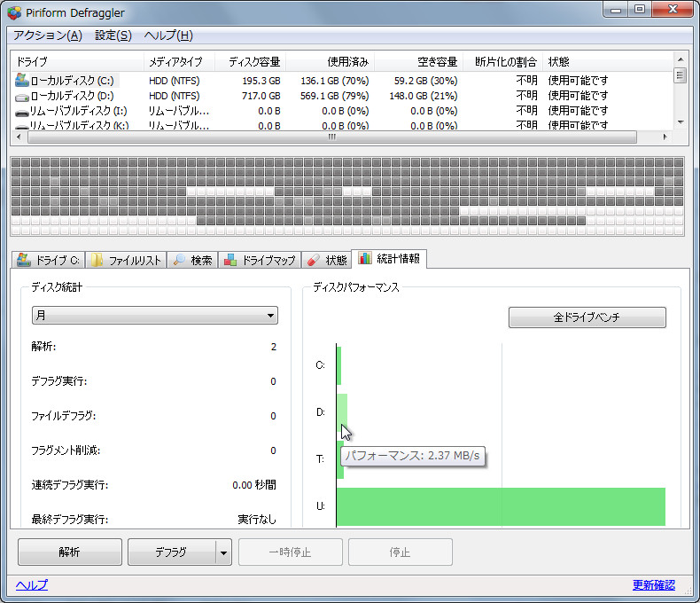Expand the デフラグ button dropdown arrow
The height and width of the screenshot is (603, 700).
[x=223, y=552]
